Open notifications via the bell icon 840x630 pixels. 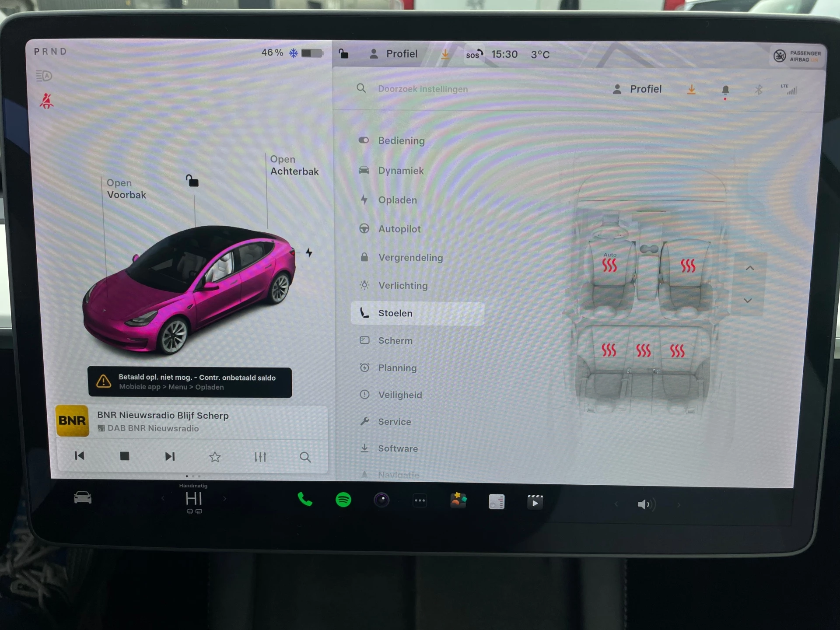[726, 89]
